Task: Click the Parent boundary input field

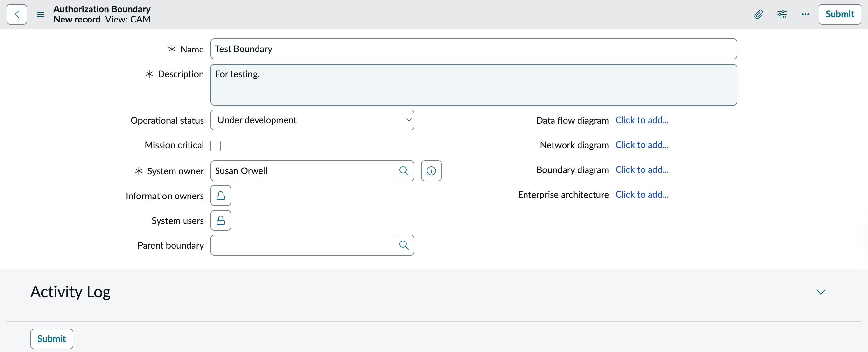Action: pos(302,245)
